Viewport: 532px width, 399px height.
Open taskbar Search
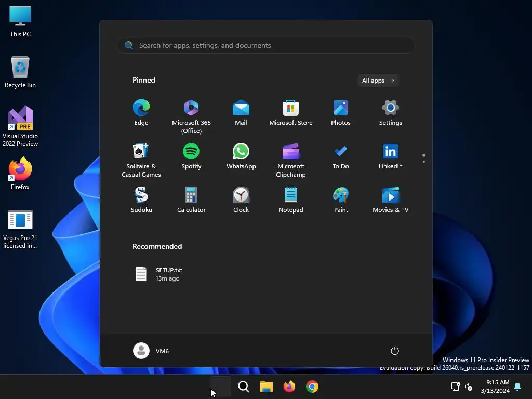pyautogui.click(x=243, y=387)
